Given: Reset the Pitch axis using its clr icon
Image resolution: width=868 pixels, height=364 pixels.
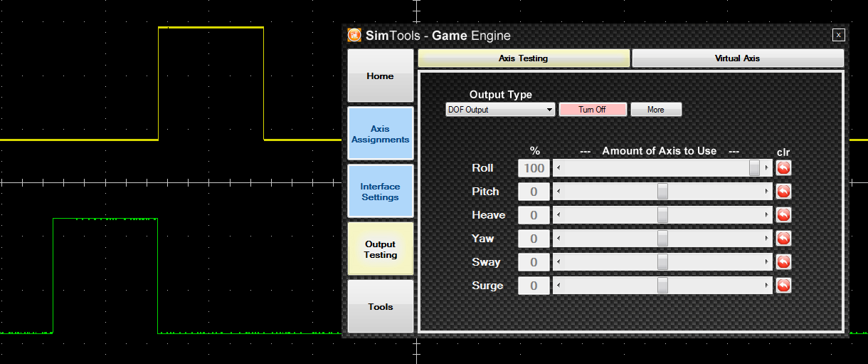Looking at the screenshot, I should [x=783, y=192].
